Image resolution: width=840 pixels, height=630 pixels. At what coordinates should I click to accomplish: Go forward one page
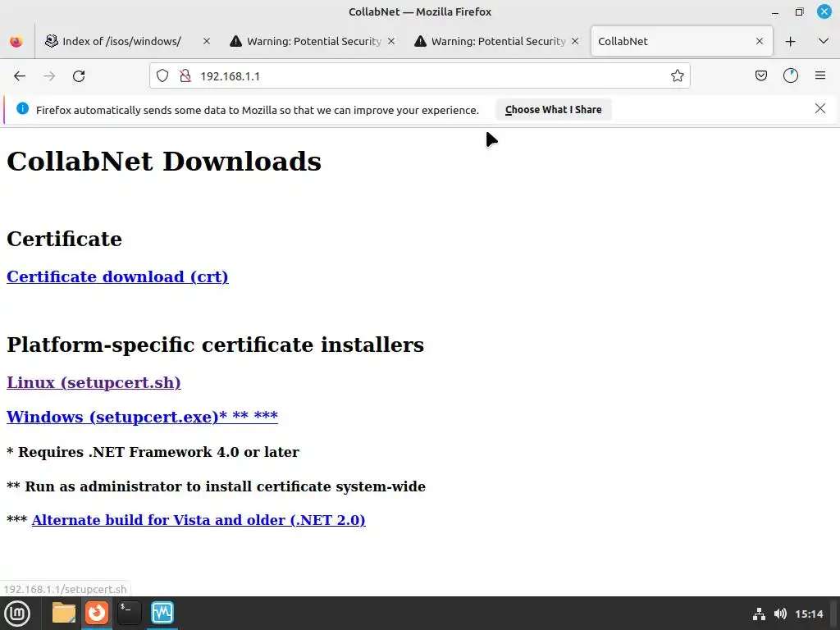coord(49,76)
